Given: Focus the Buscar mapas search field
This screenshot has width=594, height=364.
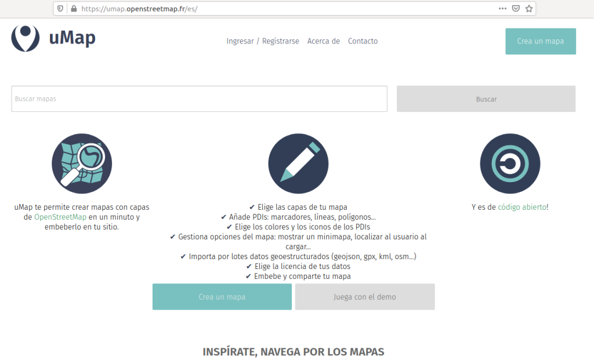Looking at the screenshot, I should coord(200,99).
